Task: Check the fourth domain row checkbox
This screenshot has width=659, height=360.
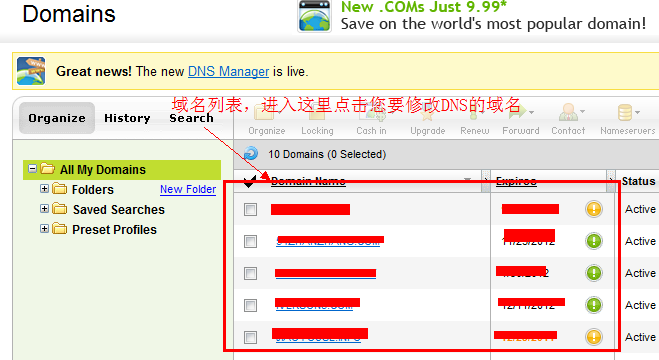Action: pos(250,305)
